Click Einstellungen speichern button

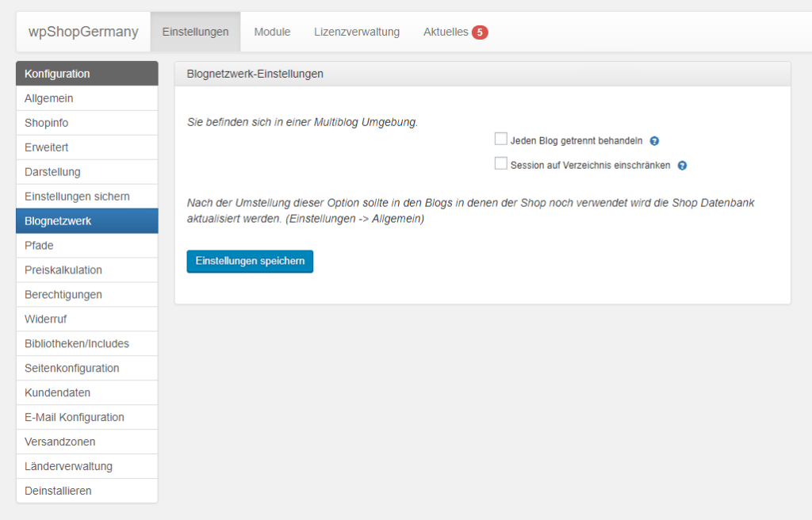pyautogui.click(x=250, y=261)
